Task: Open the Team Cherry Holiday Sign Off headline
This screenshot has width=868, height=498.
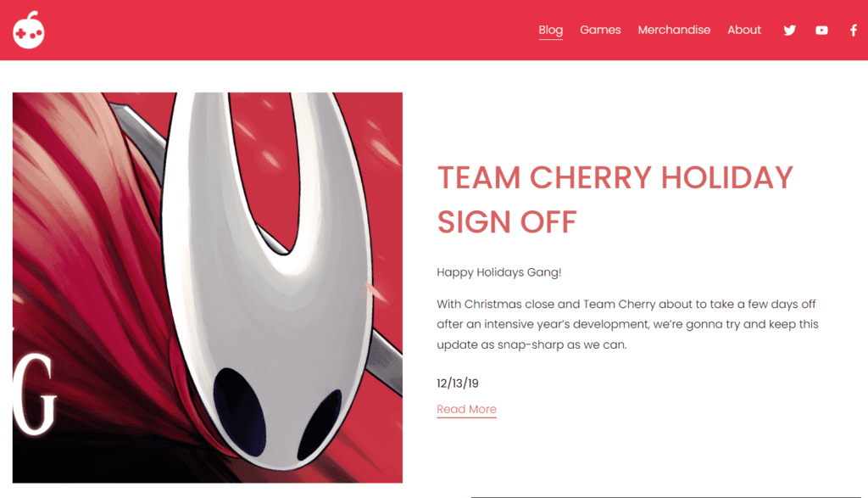Action: (x=615, y=199)
